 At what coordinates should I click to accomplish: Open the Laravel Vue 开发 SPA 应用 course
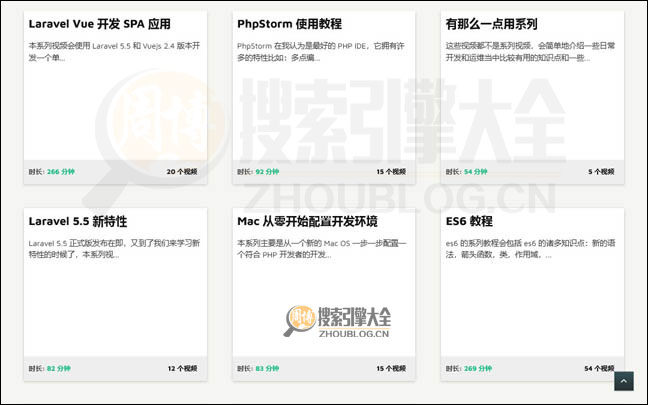(x=99, y=23)
